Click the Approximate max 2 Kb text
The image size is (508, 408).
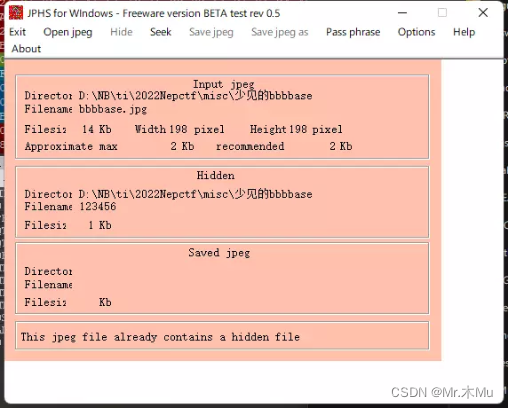(x=109, y=146)
